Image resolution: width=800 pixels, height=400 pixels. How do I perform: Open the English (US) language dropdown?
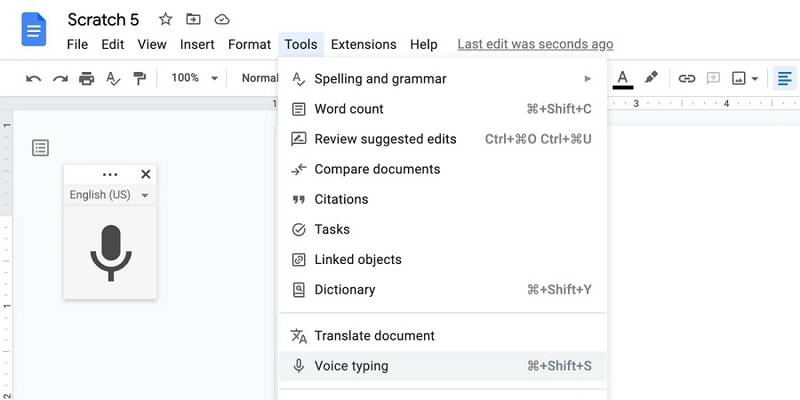point(110,195)
